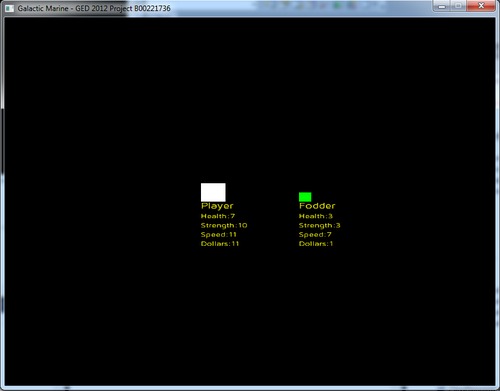Close the Galactic Marine window
The image size is (500, 391).
point(481,6)
